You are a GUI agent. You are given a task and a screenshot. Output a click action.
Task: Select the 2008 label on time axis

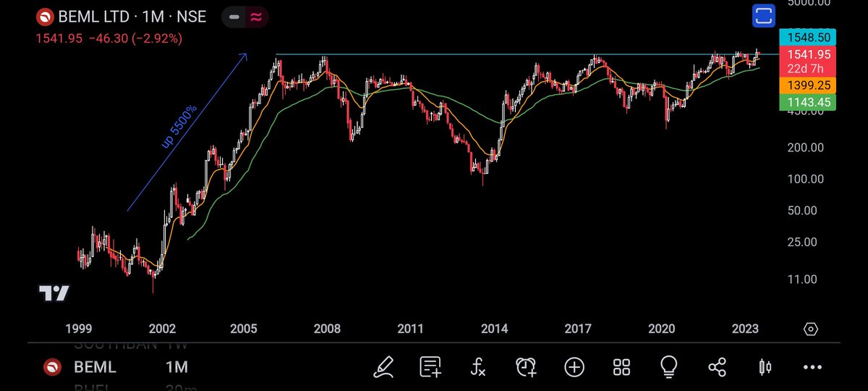pos(327,329)
